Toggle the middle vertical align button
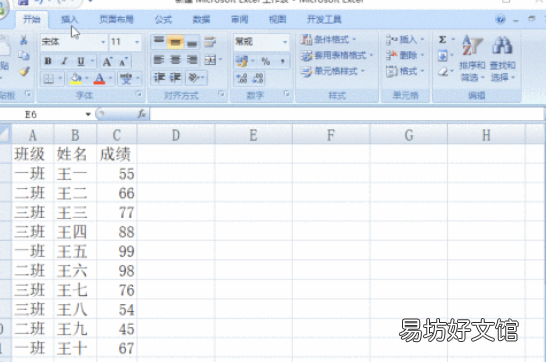 tap(175, 42)
